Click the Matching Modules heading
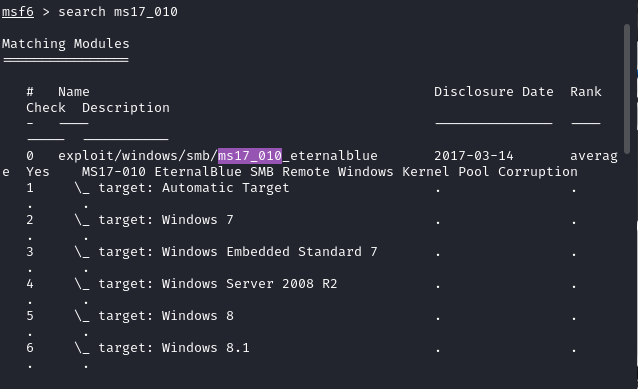Screen dimensions: 638x389 click(66, 44)
